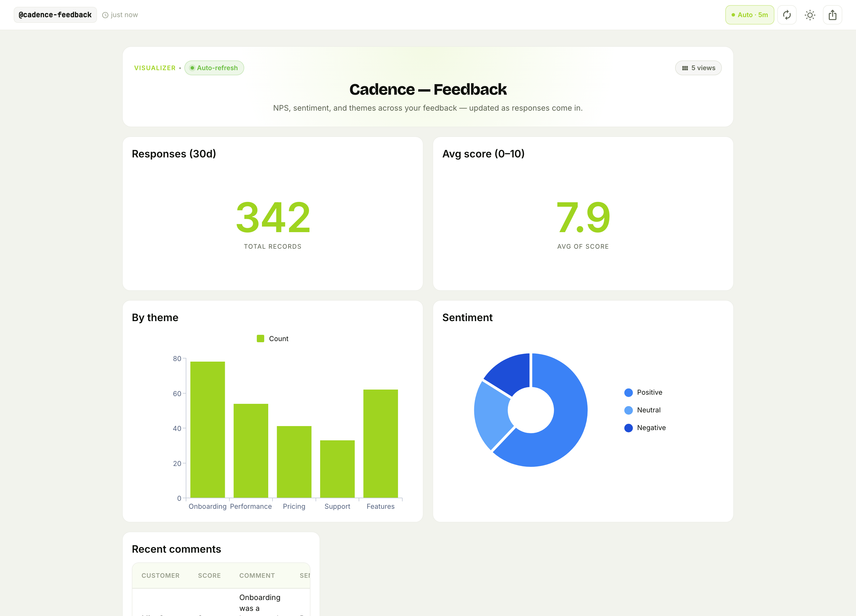Click the clock icon beside 'just now'
The image size is (856, 616).
coord(105,15)
